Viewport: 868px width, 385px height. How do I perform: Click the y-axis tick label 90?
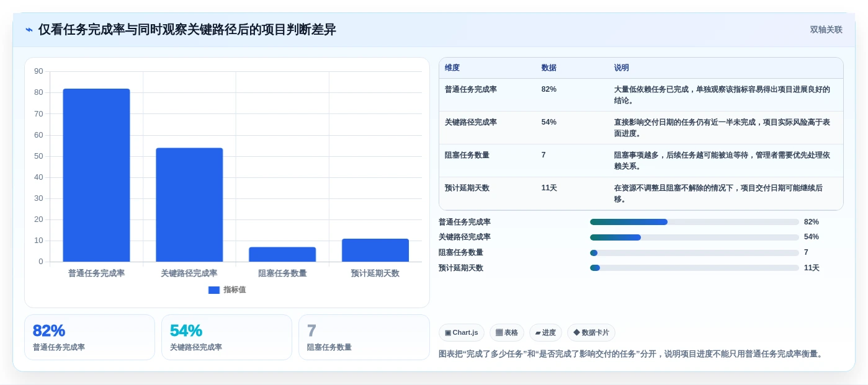click(38, 71)
